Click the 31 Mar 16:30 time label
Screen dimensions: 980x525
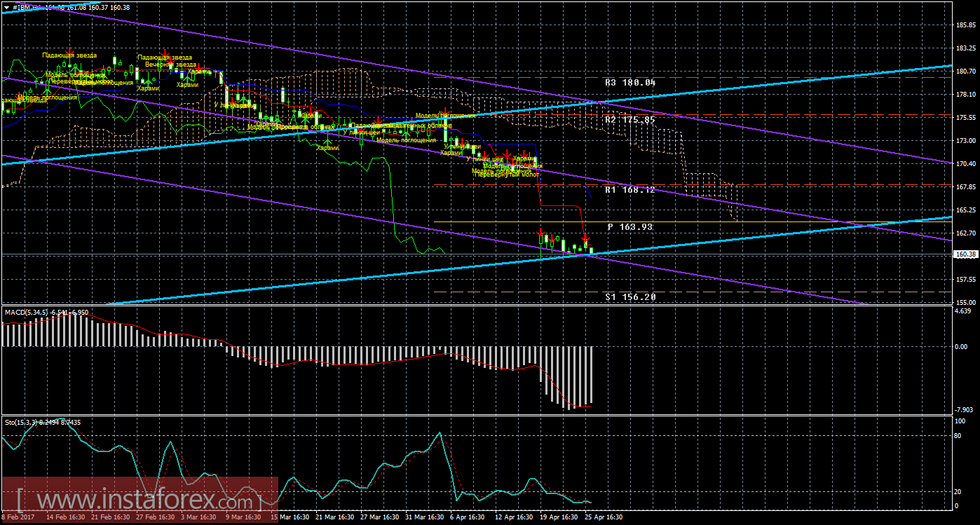coord(425,517)
